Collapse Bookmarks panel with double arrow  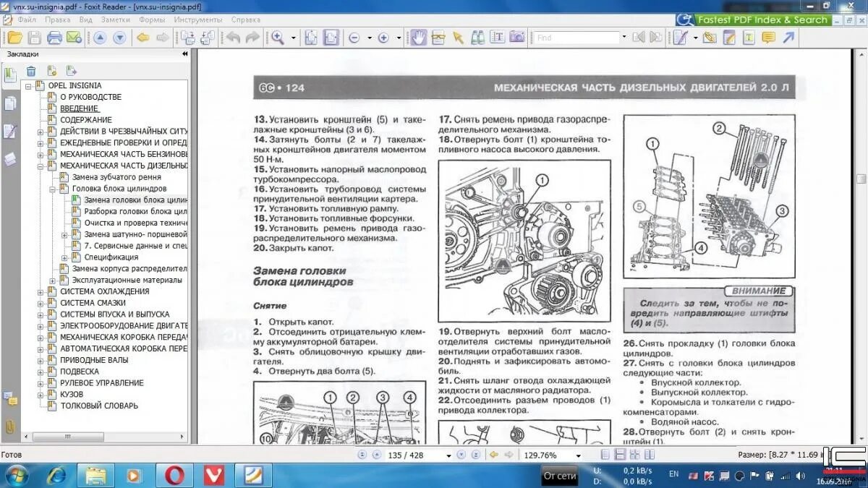tap(184, 54)
